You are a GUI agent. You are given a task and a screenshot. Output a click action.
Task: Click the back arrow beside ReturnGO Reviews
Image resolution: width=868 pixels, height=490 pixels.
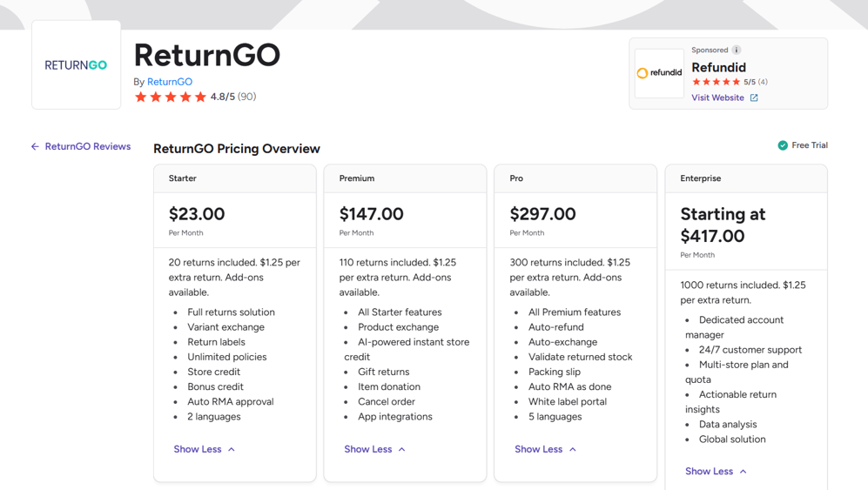pyautogui.click(x=35, y=147)
